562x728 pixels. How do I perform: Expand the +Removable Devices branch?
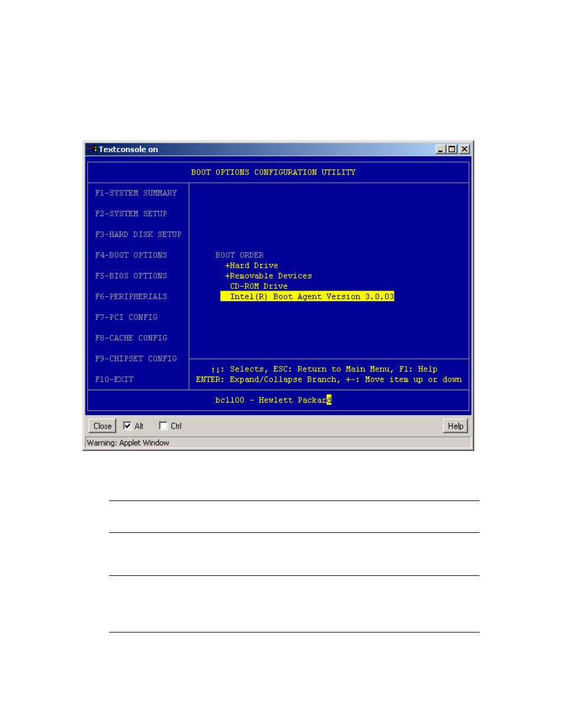[x=269, y=276]
